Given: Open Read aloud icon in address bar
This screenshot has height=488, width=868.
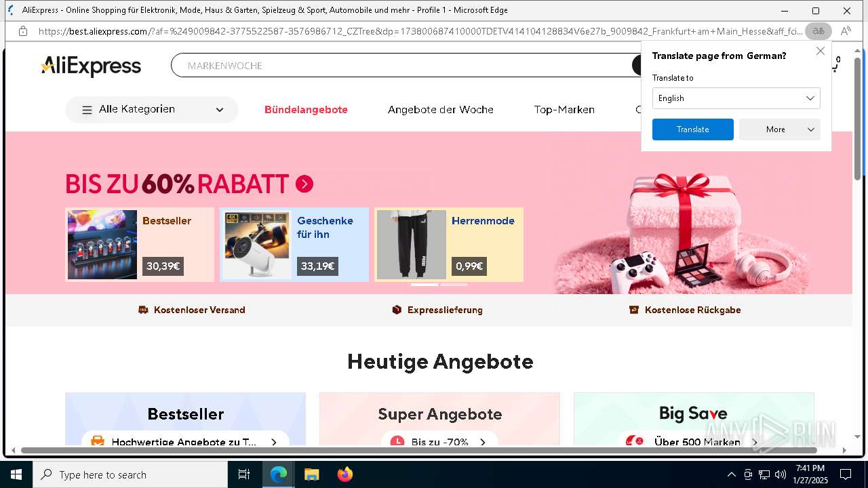Looking at the screenshot, I should click(x=846, y=31).
